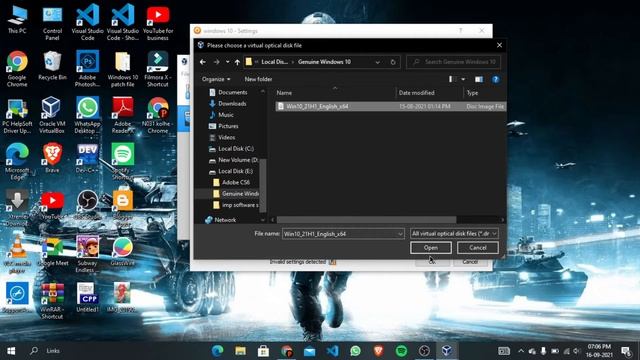Image resolution: width=640 pixels, height=360 pixels.
Task: Open the Control Panel desktop shortcut
Action: coord(52,23)
